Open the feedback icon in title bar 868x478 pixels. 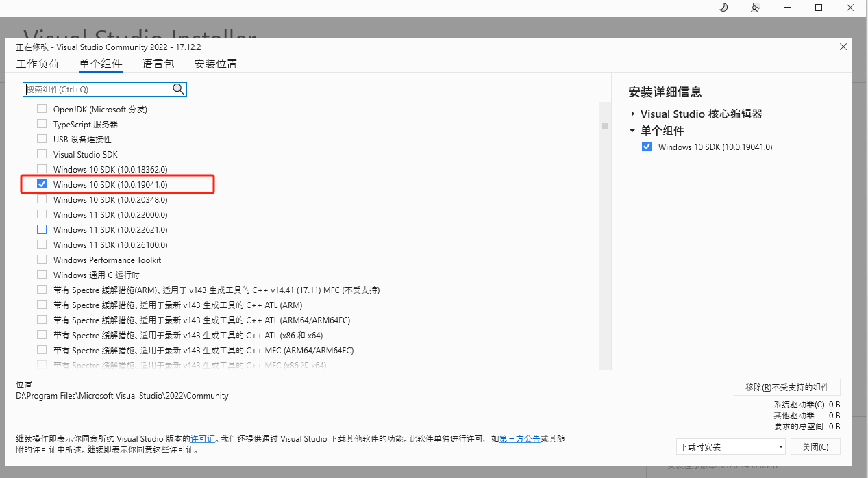pos(755,8)
